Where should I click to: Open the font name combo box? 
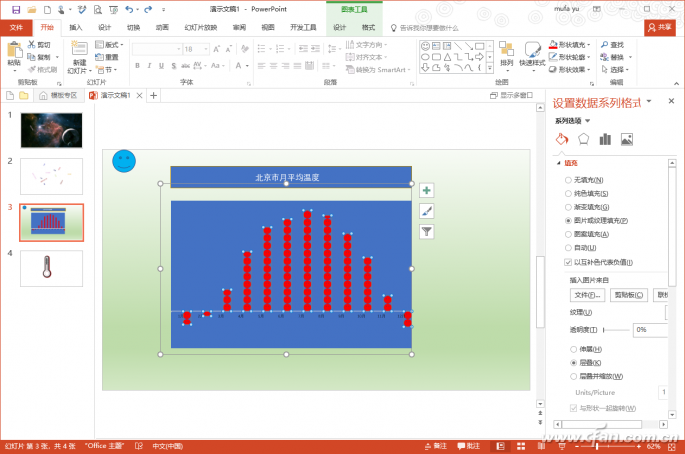click(157, 49)
